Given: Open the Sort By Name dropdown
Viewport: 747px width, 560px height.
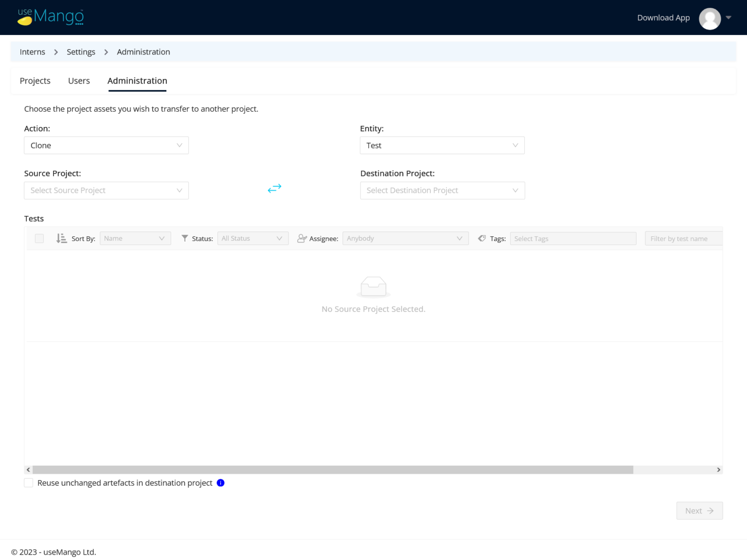Looking at the screenshot, I should point(135,238).
